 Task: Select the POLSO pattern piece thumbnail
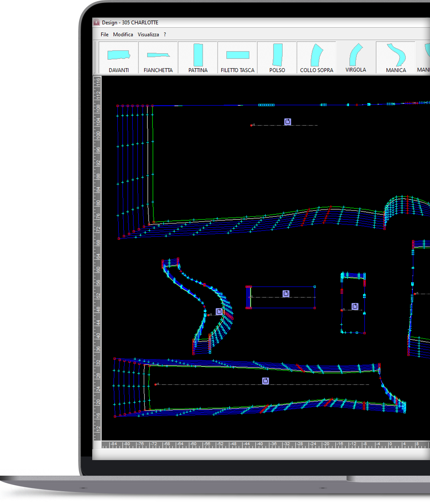point(277,58)
